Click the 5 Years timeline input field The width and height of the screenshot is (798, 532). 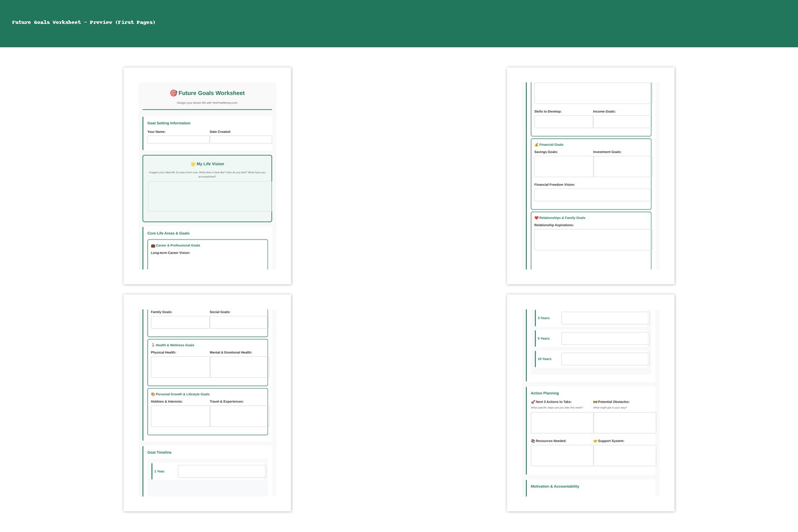[x=605, y=339]
